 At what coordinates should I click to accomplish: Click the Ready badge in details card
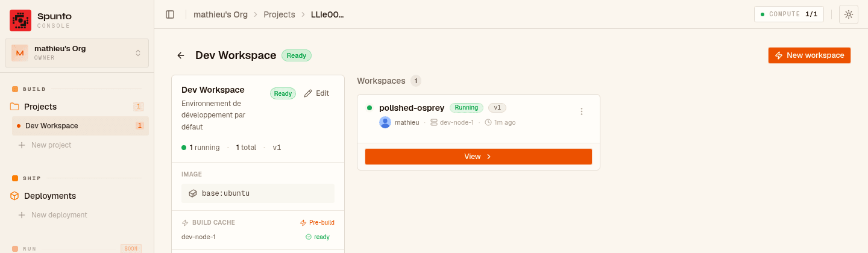(x=283, y=93)
